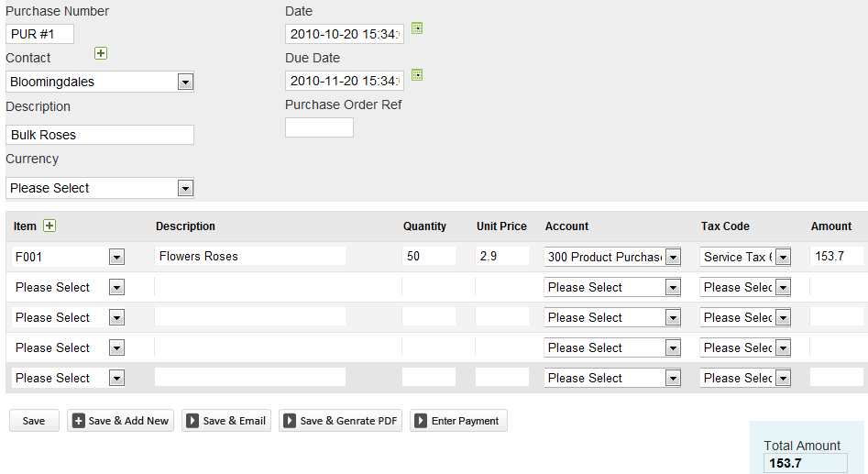Click the Bulk Roses description field
868x474 pixels.
point(100,135)
